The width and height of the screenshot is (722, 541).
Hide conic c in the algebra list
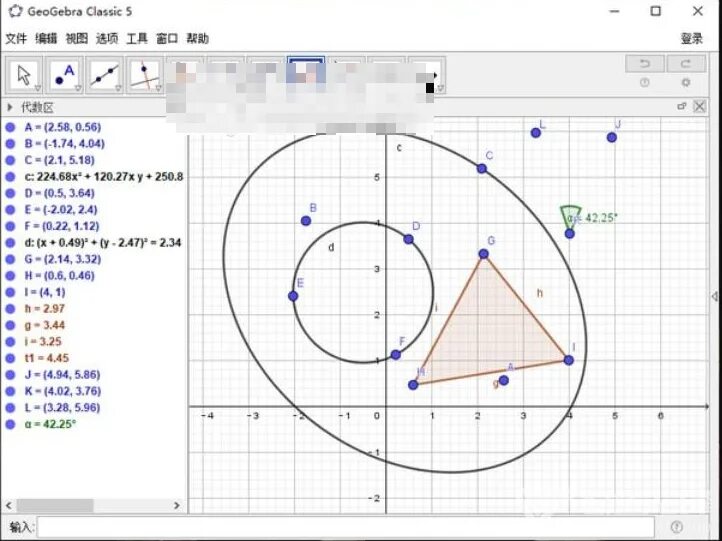coord(10,177)
